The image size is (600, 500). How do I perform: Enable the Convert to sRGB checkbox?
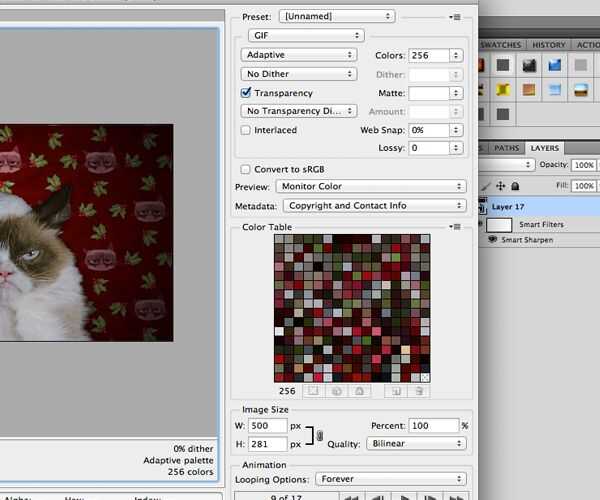[245, 169]
